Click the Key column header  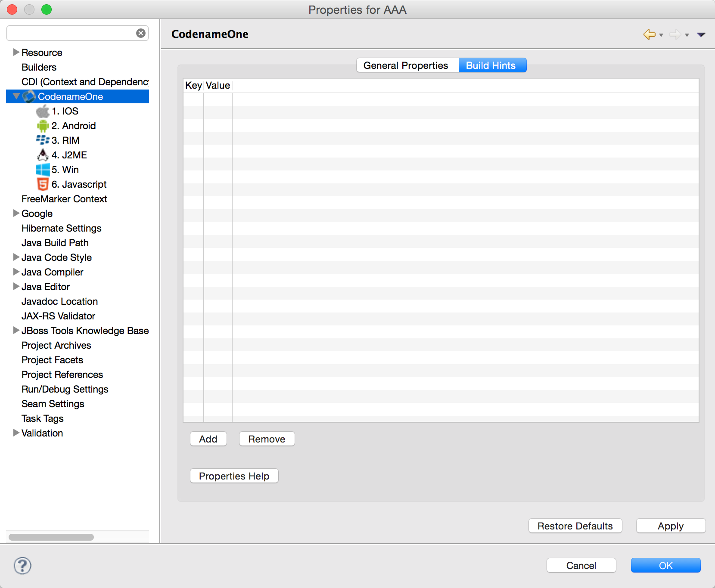click(x=193, y=85)
